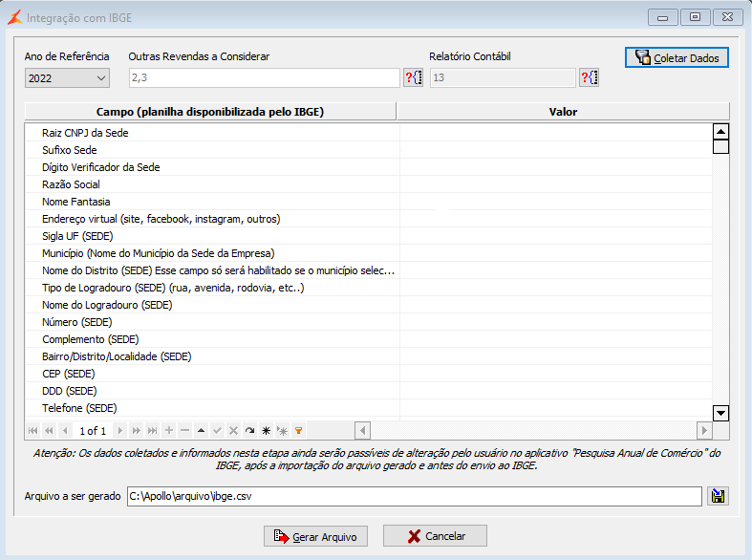
Task: Go to first record in navigator
Action: coord(33,431)
